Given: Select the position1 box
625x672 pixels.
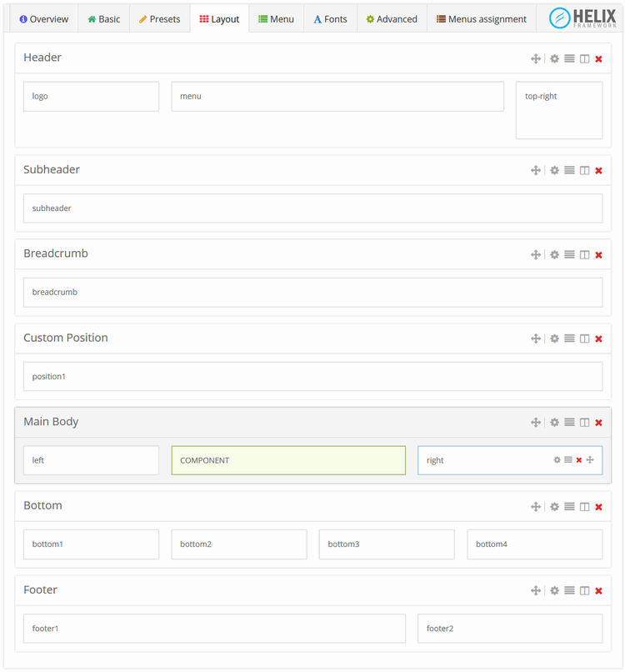Looking at the screenshot, I should pyautogui.click(x=312, y=376).
